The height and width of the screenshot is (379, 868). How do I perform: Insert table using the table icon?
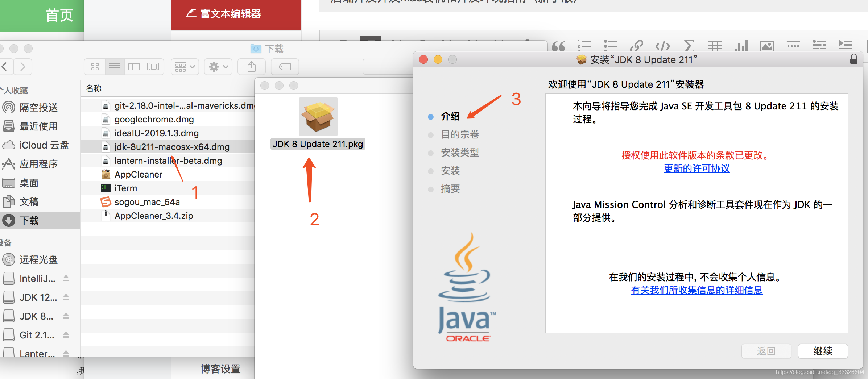[715, 46]
